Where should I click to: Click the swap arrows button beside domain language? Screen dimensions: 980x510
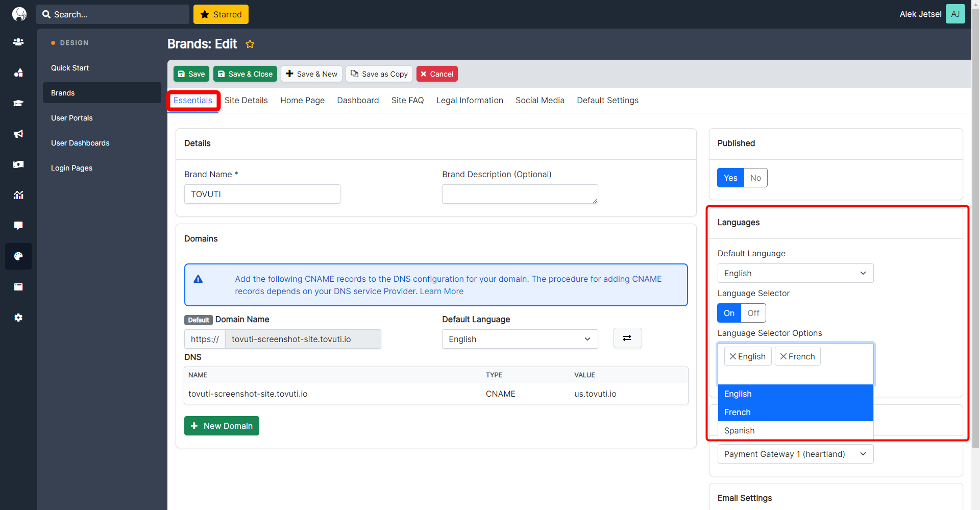pos(627,338)
